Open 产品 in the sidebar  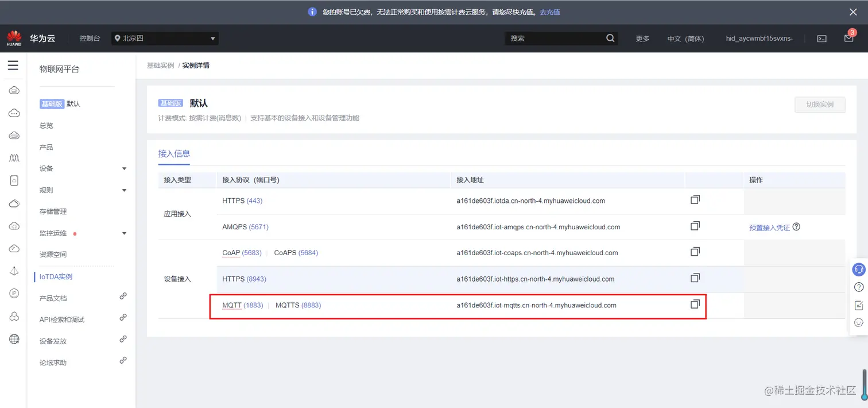click(x=46, y=147)
